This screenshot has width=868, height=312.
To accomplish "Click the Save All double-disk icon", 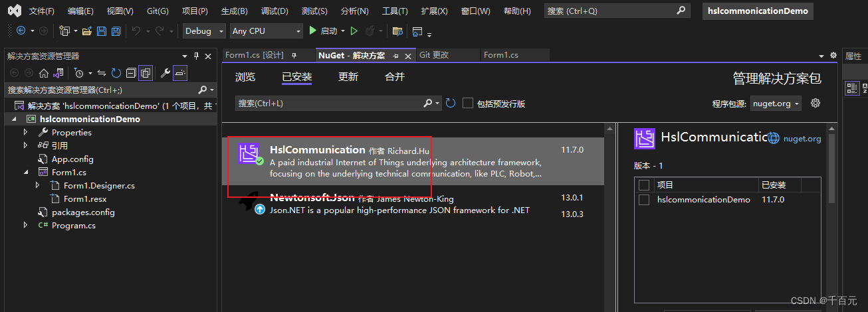I will pyautogui.click(x=116, y=31).
